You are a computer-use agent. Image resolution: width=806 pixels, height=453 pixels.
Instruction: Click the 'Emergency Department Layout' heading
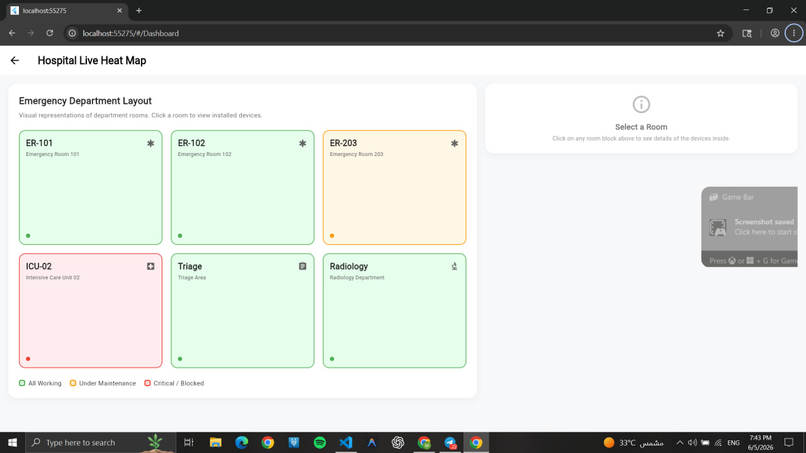tap(85, 101)
